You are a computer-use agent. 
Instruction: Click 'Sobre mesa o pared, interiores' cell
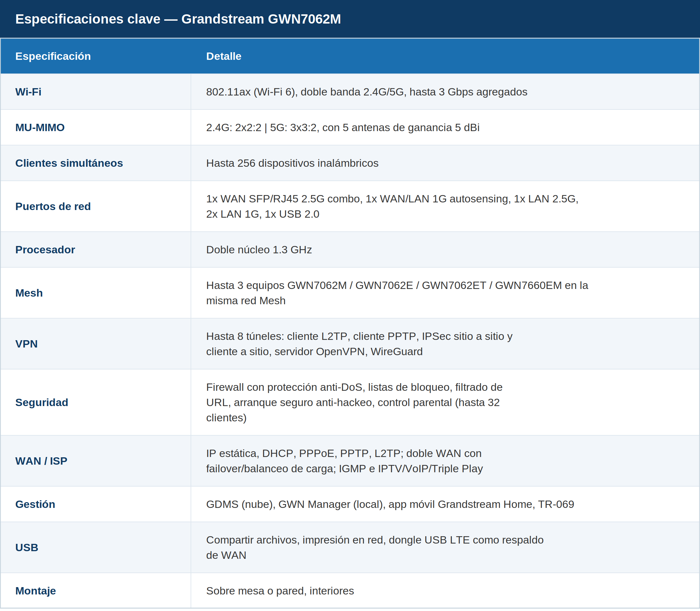(x=445, y=591)
